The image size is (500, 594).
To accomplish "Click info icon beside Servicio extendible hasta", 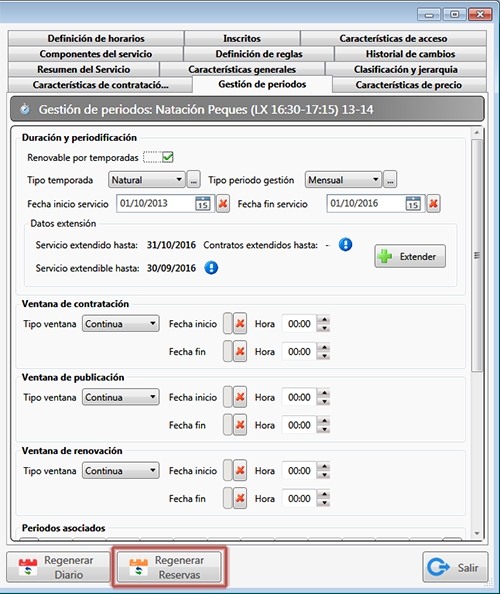I will [211, 268].
